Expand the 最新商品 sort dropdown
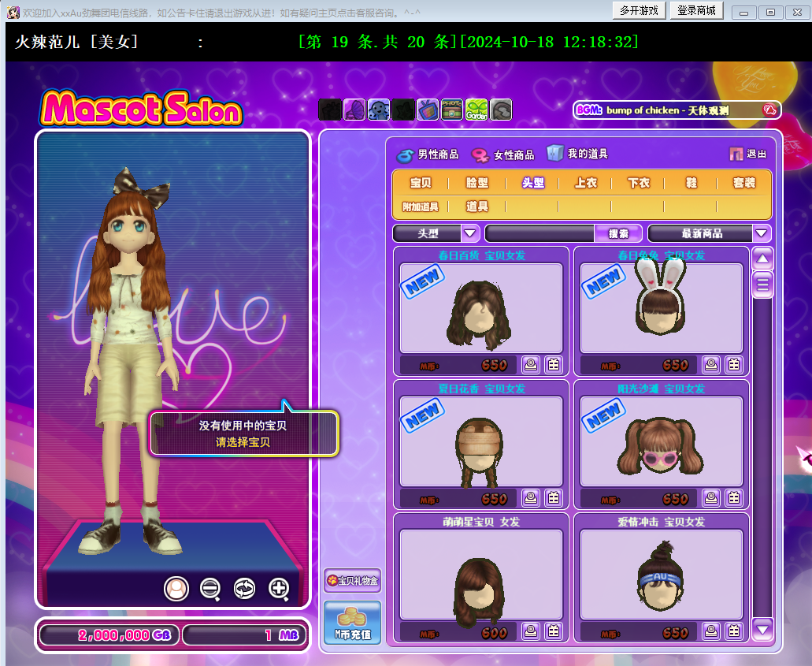 (x=761, y=233)
